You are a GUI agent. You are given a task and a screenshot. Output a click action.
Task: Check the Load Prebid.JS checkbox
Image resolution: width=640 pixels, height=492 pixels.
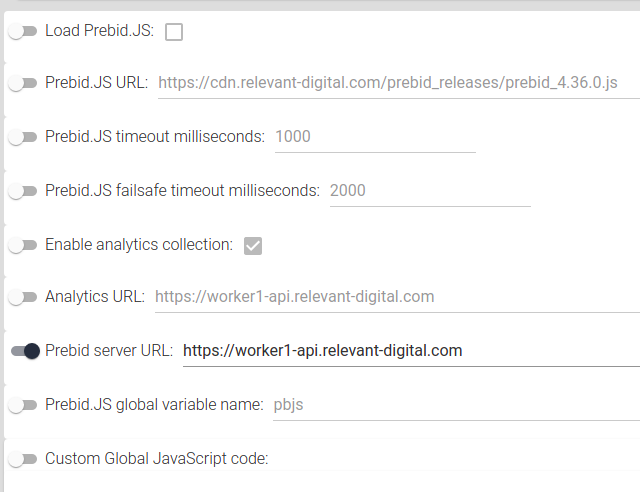[174, 32]
